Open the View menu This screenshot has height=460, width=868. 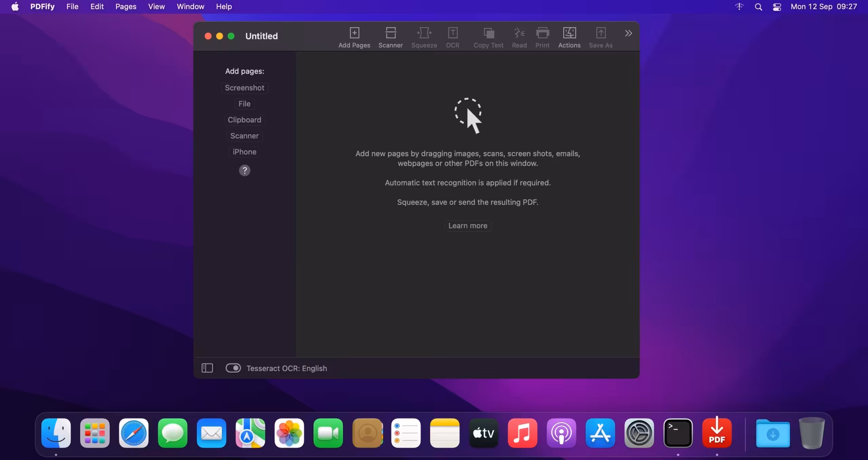pos(156,6)
